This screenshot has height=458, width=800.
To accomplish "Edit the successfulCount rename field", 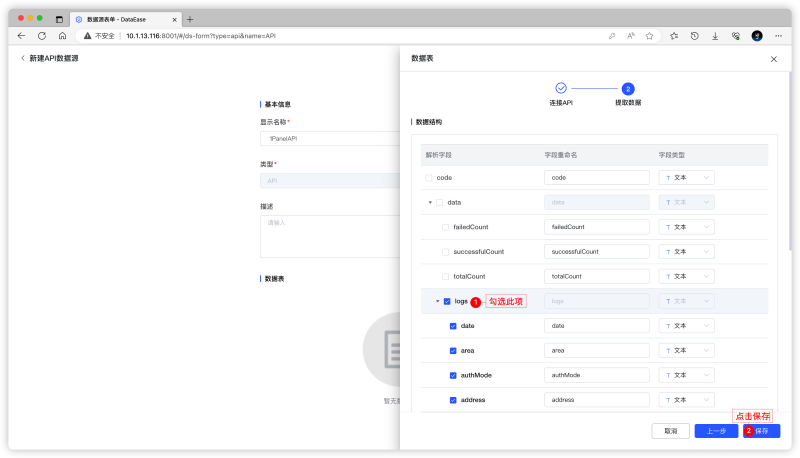I will coord(596,252).
